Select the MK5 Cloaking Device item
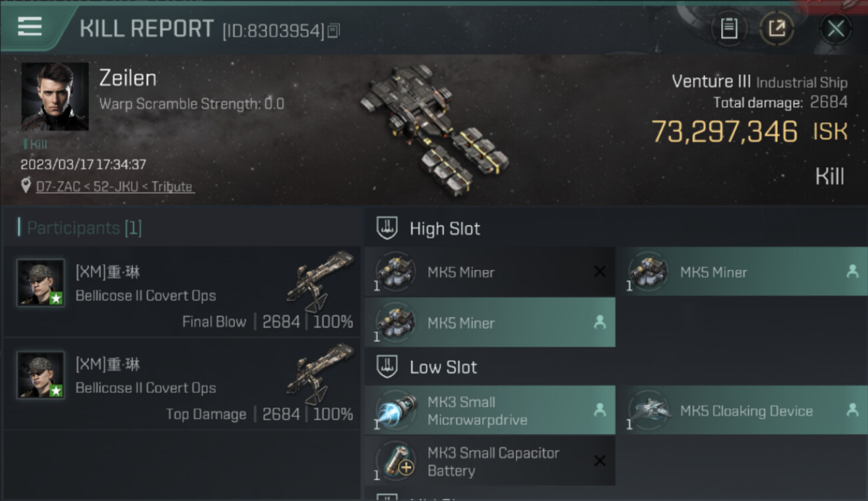Image resolution: width=868 pixels, height=501 pixels. (x=742, y=410)
